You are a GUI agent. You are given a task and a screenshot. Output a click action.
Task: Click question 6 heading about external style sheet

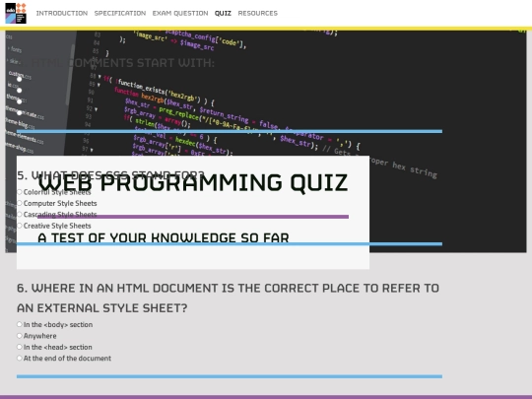tap(228, 298)
